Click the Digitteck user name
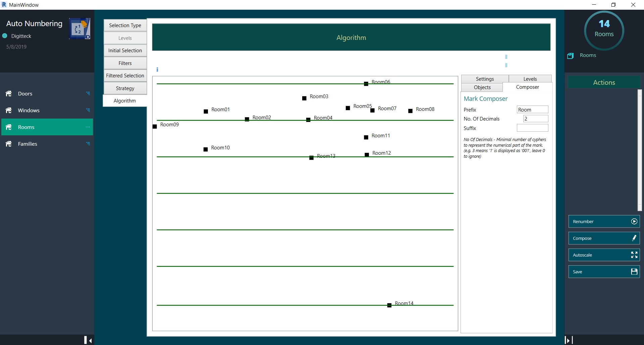The height and width of the screenshot is (345, 644). 21,36
